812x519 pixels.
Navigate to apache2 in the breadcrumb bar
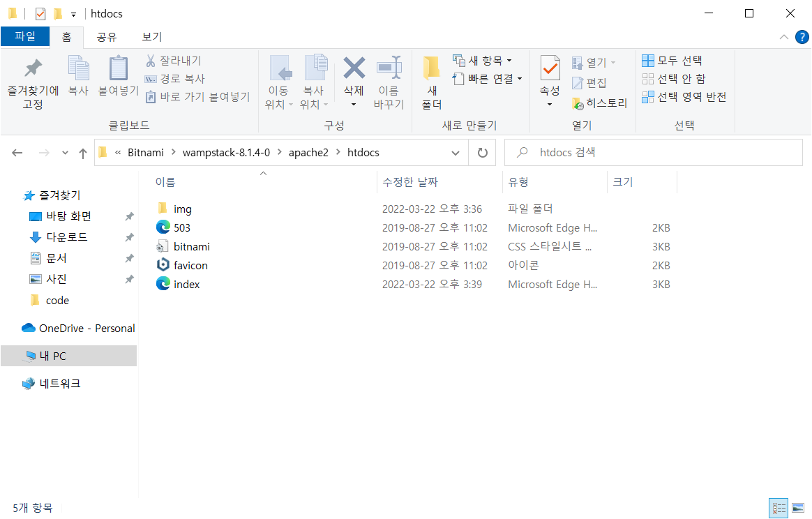point(308,152)
